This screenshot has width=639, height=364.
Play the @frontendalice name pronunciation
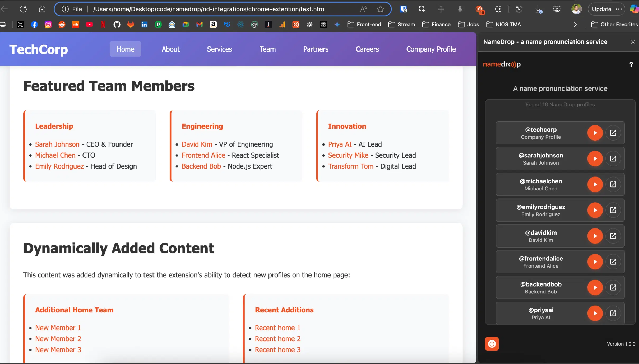pos(595,262)
